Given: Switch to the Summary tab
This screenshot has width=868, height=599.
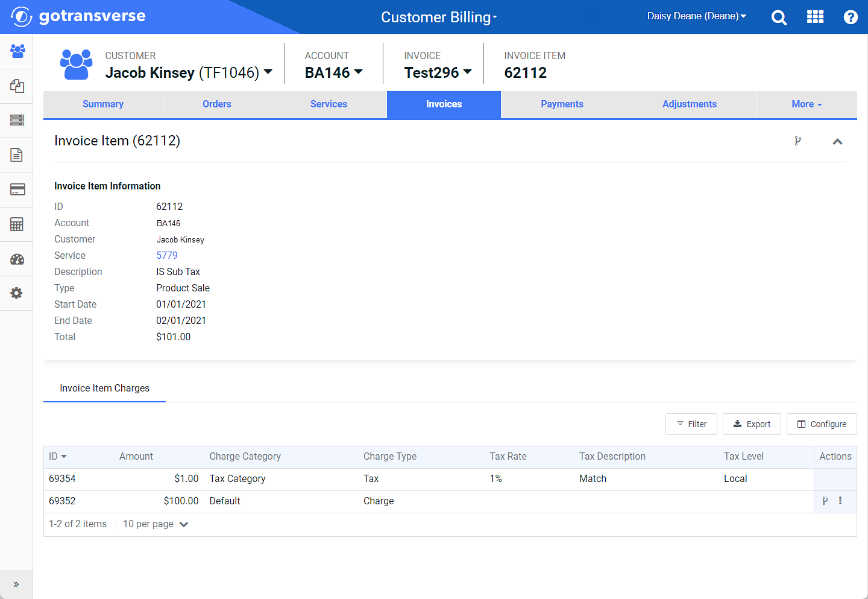Looking at the screenshot, I should click(103, 104).
